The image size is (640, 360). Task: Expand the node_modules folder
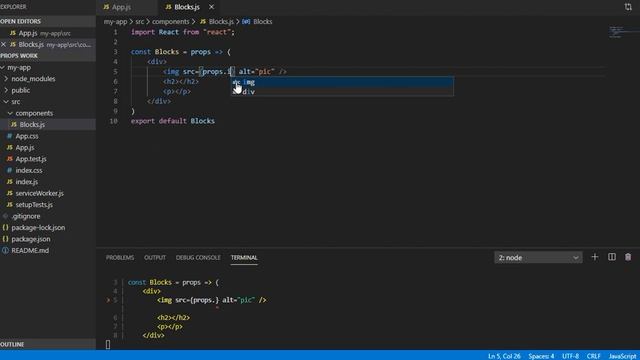(x=48, y=79)
